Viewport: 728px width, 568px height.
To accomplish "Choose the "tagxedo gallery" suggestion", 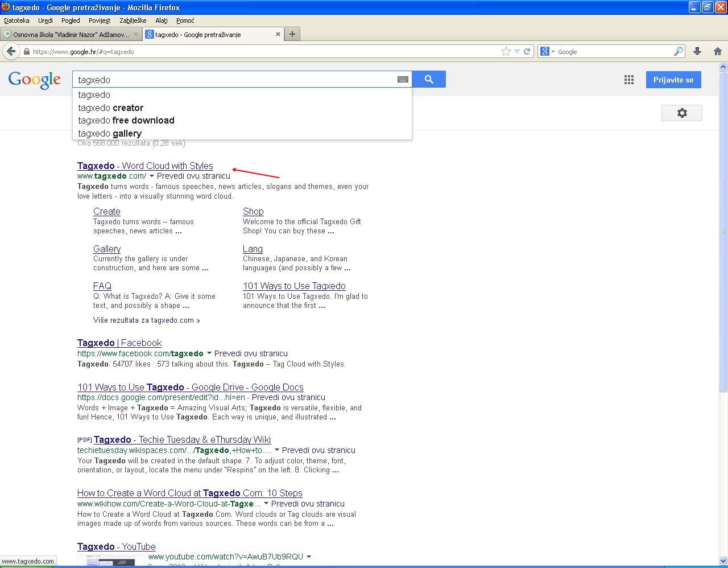I will coord(242,133).
